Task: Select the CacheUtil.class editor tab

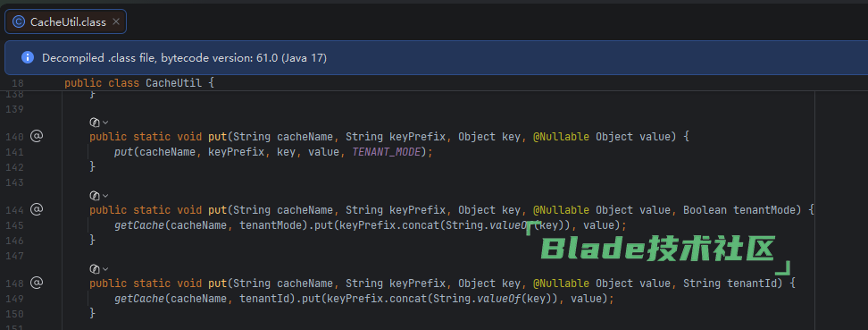Action: click(x=65, y=21)
